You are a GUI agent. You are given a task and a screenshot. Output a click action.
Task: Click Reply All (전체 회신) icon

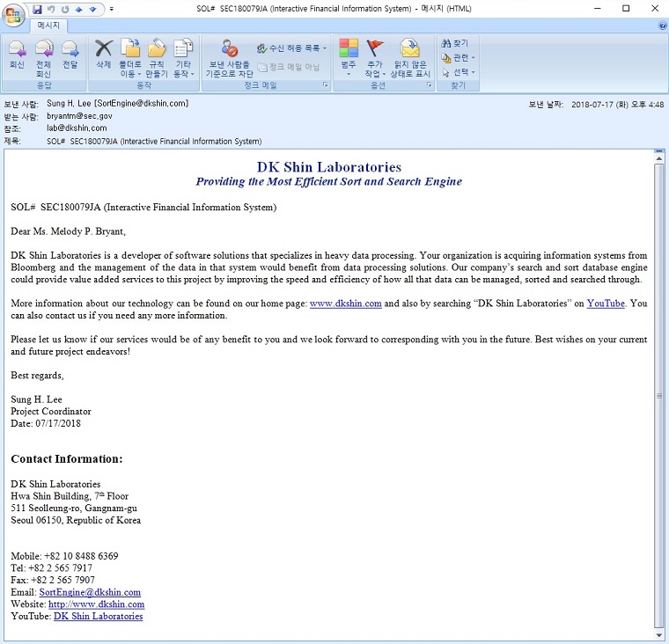43,55
